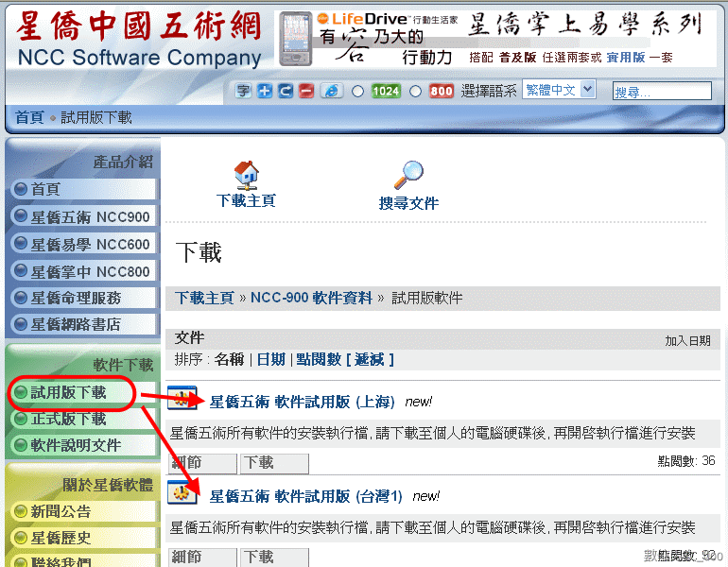Click the 關於星僑軟體 sidebar section header
The width and height of the screenshot is (728, 567).
[x=108, y=486]
